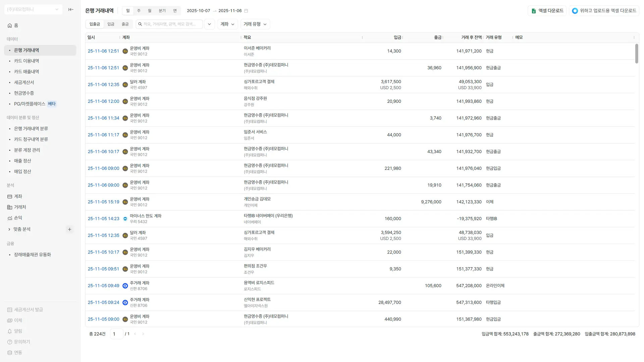Switch the period toggle to 월
644x362 pixels.
[150, 11]
